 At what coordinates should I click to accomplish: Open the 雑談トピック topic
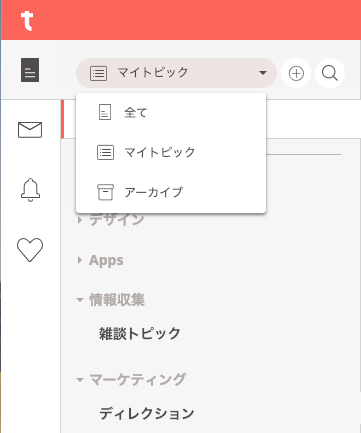tap(140, 333)
